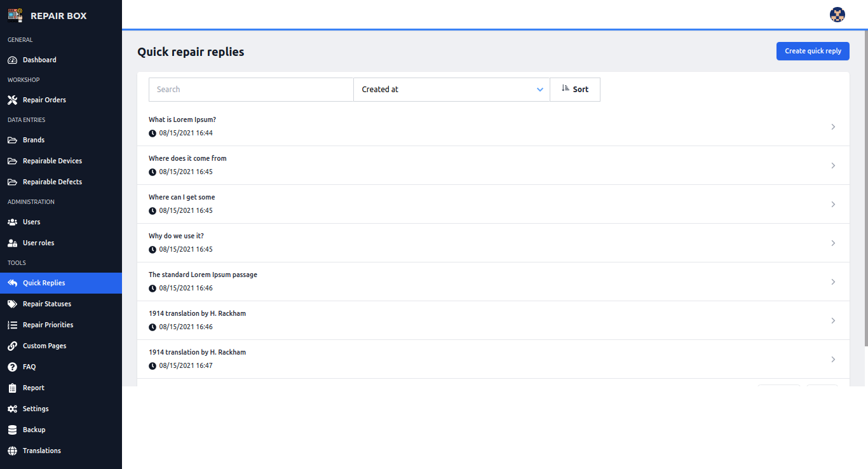Expand the 'What is Lorem Ipsum?' reply chevron
Screen dimensions: 868x469
pyautogui.click(x=833, y=127)
